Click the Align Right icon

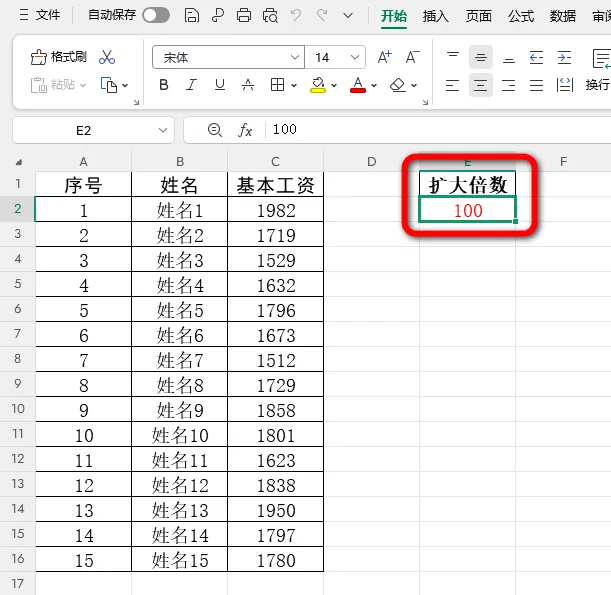click(x=509, y=85)
